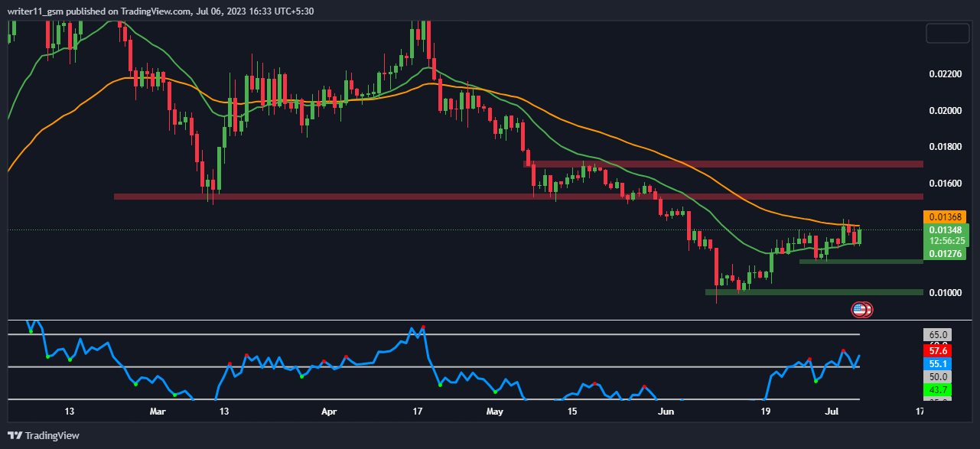
Task: Select the green 0.01348 current price label
Action: click(x=947, y=235)
